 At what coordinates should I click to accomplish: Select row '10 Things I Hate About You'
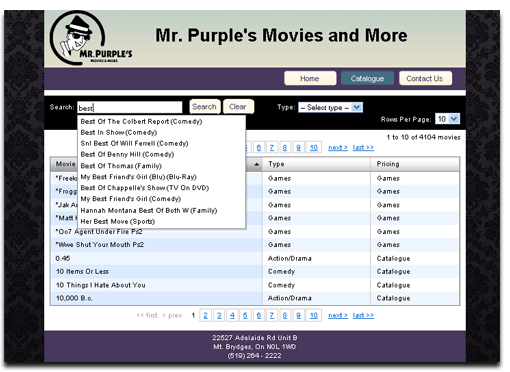tap(255, 285)
